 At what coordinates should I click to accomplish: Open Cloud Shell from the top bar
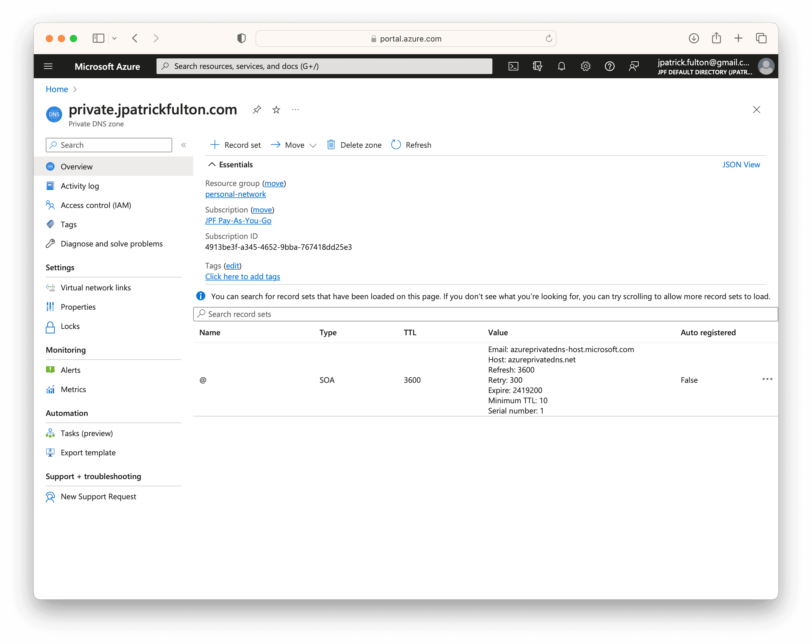(x=513, y=66)
